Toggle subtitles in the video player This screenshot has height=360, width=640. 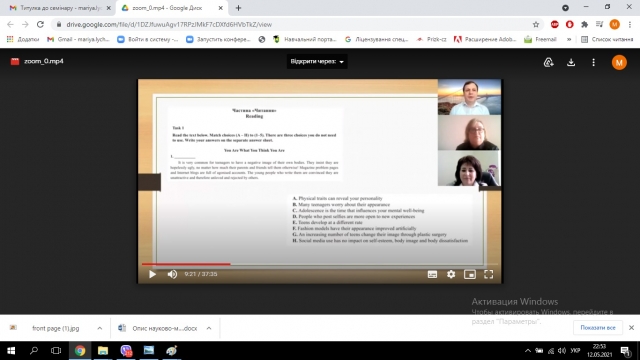coord(432,274)
